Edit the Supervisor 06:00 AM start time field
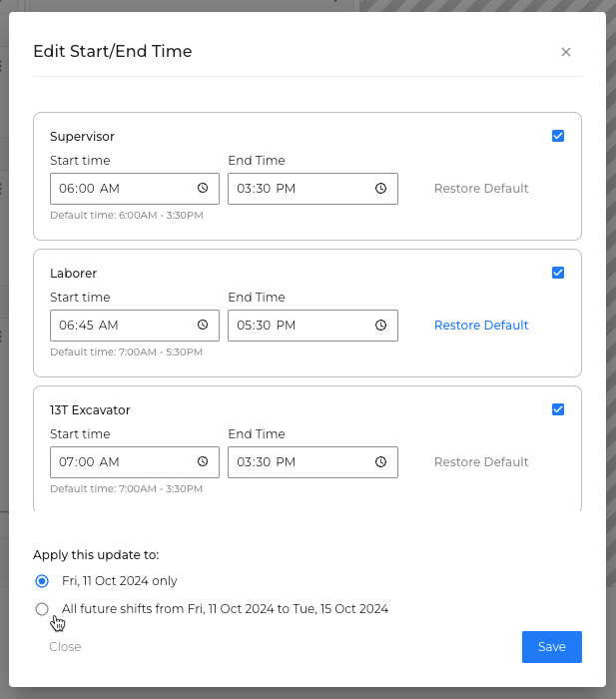 135,189
